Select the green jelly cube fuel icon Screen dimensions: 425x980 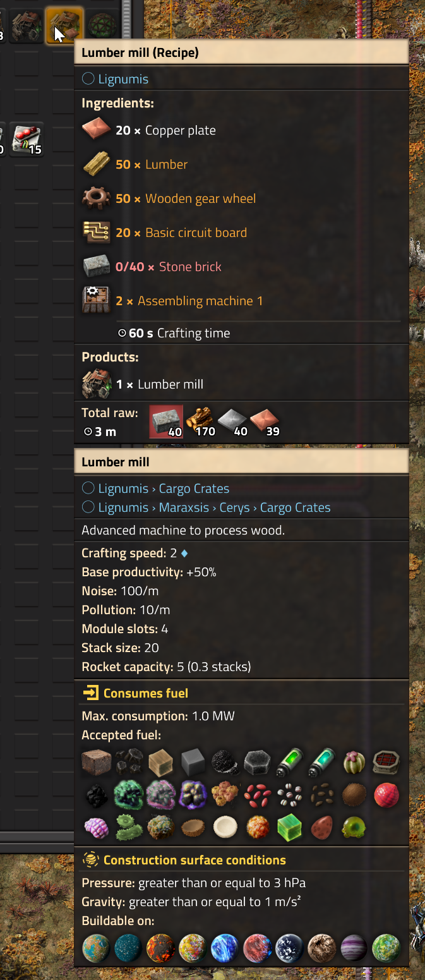(x=290, y=827)
